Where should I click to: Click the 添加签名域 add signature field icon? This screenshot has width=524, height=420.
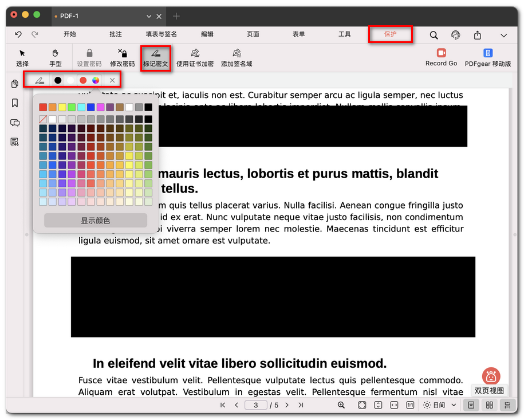tap(237, 57)
